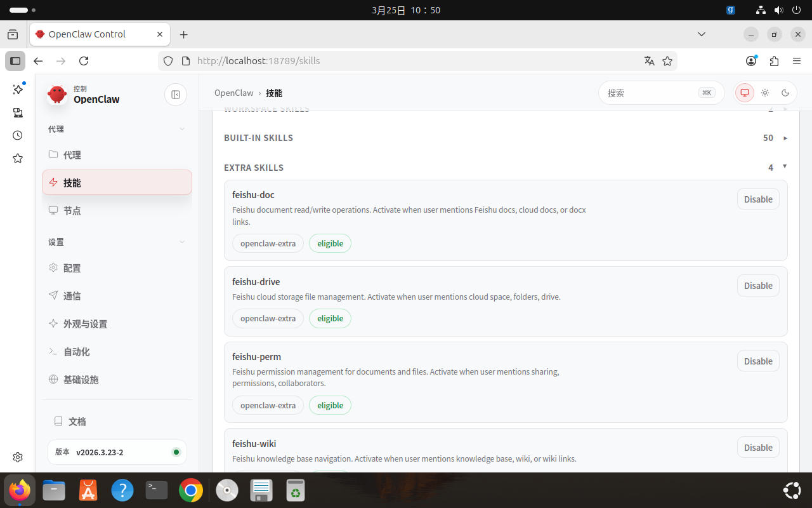
Task: Disable the feishu-wiki skill
Action: point(758,448)
